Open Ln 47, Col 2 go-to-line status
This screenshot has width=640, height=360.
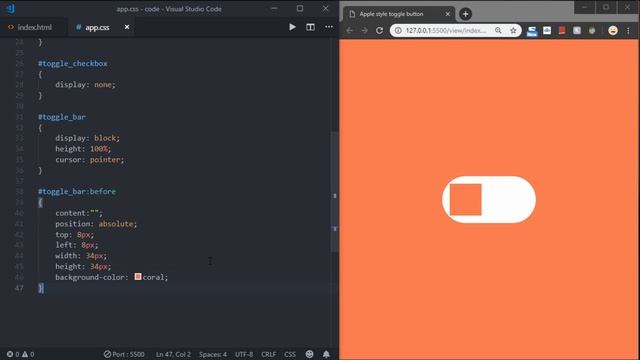[x=173, y=354]
